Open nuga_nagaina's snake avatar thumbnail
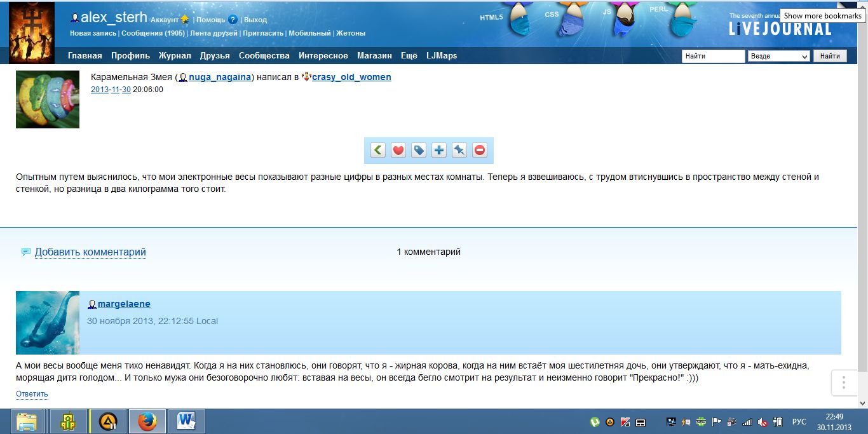Image resolution: width=868 pixels, height=434 pixels. 48,99
